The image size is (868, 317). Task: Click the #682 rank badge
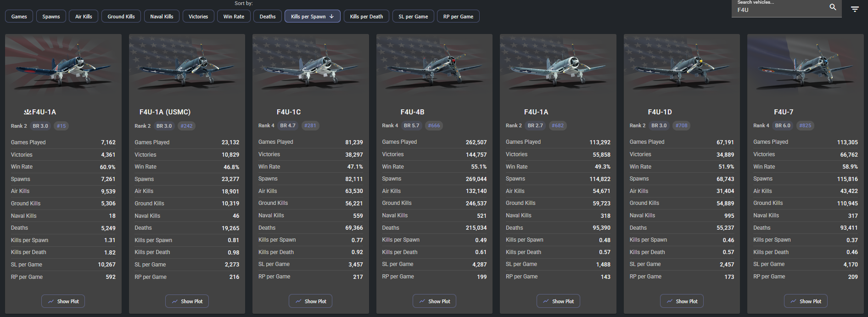point(558,125)
